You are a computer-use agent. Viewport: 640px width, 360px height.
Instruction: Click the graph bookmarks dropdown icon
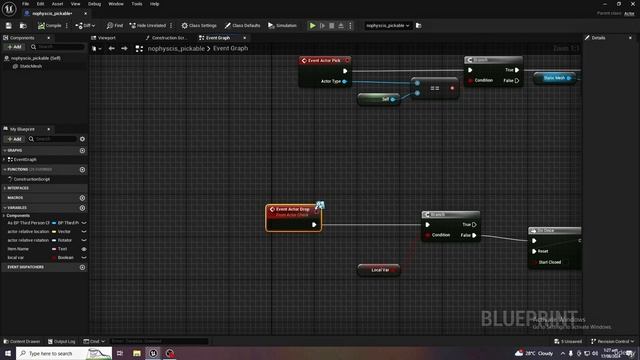point(96,49)
